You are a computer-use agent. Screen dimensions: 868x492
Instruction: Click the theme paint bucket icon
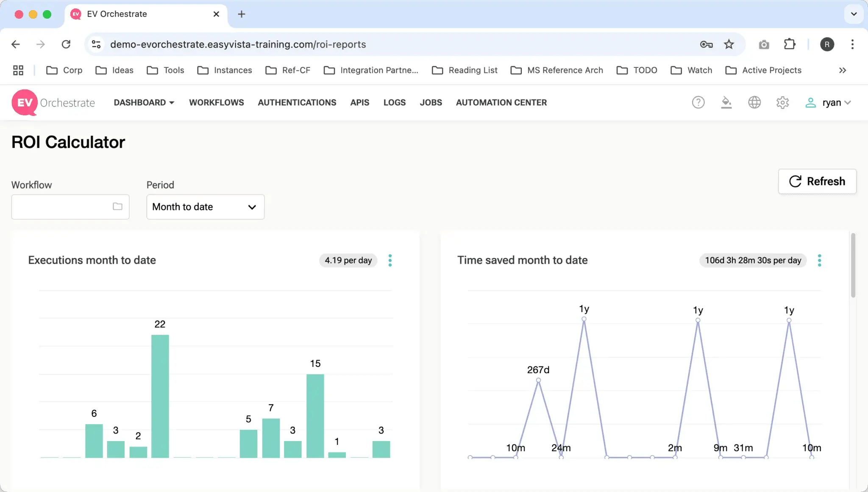tap(726, 103)
